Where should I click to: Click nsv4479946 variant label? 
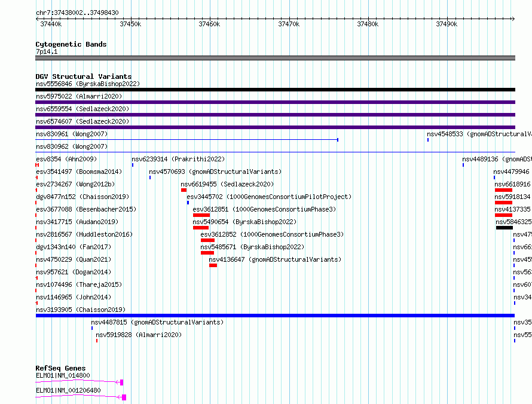click(x=511, y=172)
